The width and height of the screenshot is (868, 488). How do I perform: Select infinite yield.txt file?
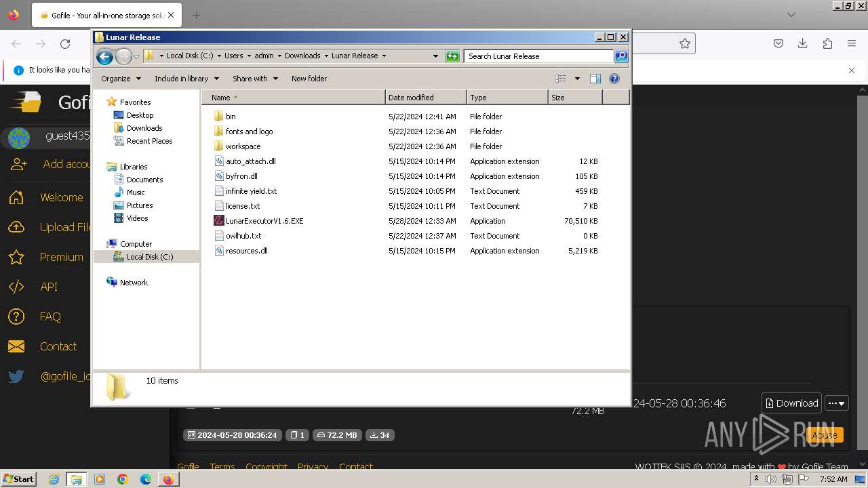(251, 191)
